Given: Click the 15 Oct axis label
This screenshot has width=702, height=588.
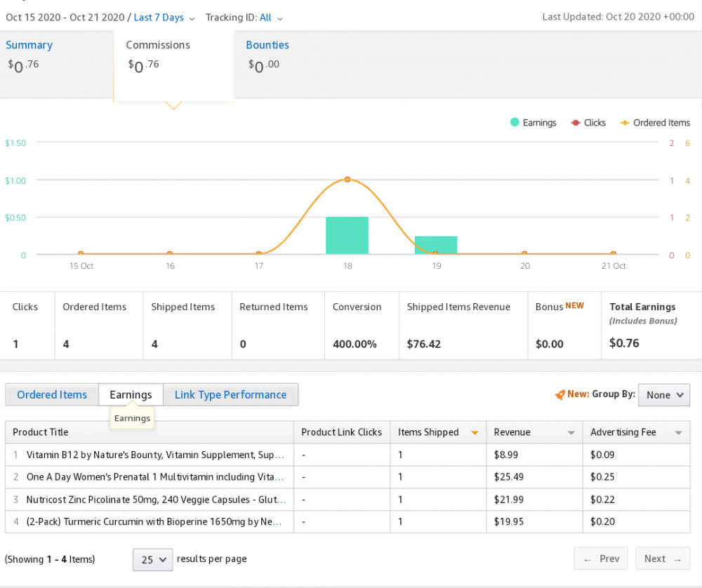Looking at the screenshot, I should 81,266.
